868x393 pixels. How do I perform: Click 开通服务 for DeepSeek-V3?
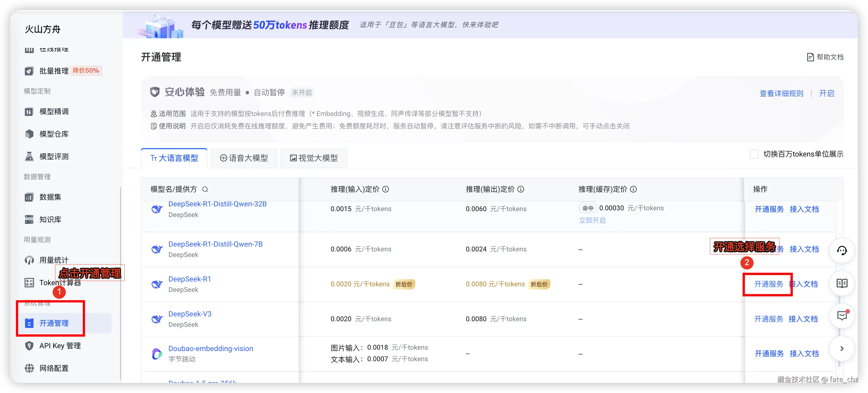(769, 319)
